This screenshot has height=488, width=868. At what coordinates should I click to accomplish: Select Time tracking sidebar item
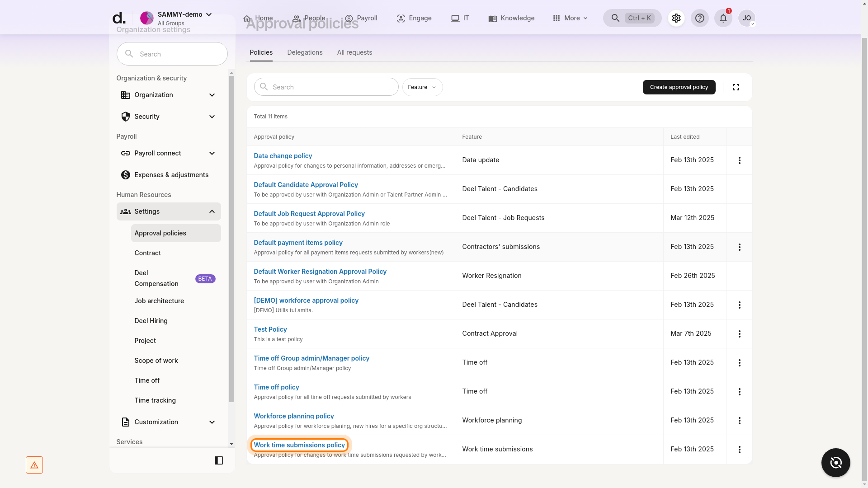click(176, 400)
